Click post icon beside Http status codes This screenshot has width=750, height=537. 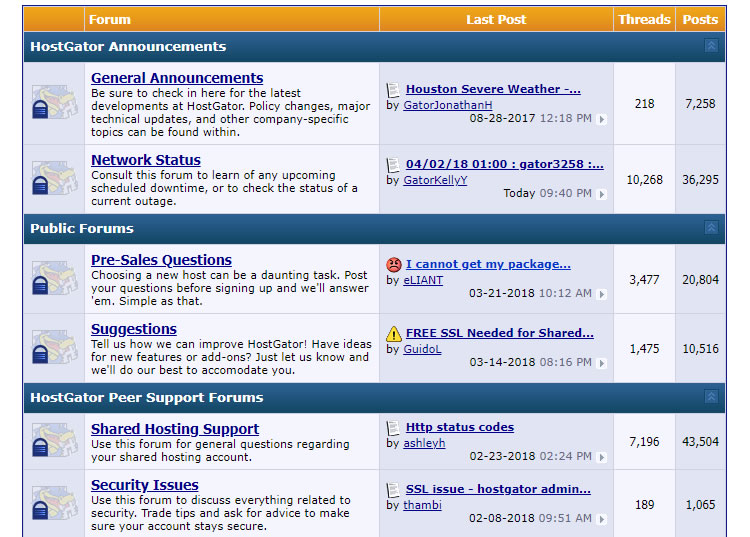393,427
